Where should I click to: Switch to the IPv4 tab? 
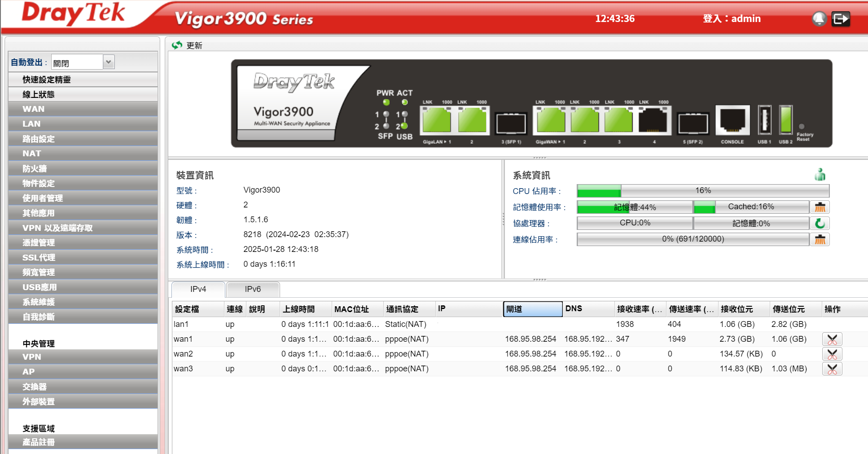[198, 289]
